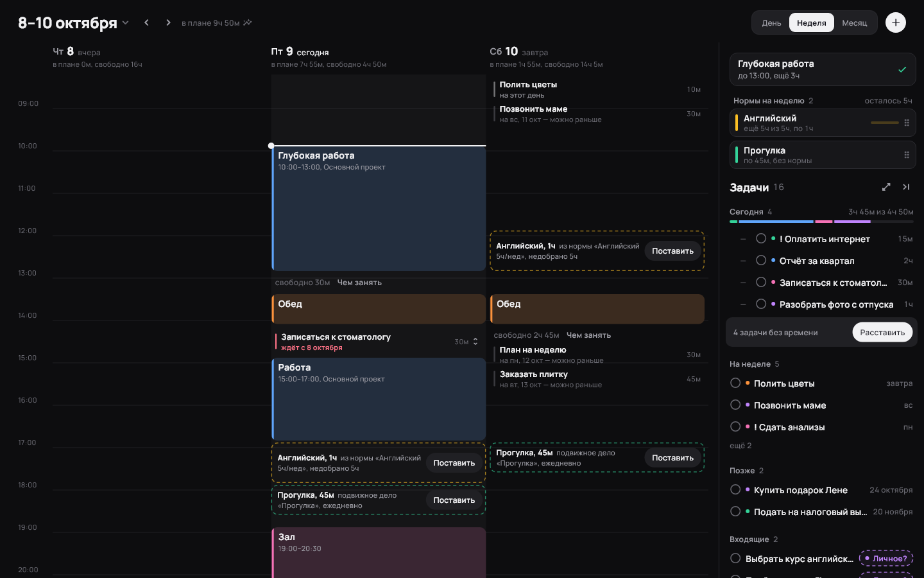The image size is (924, 578).
Task: Mark Полить цветы task as complete
Action: click(x=735, y=383)
